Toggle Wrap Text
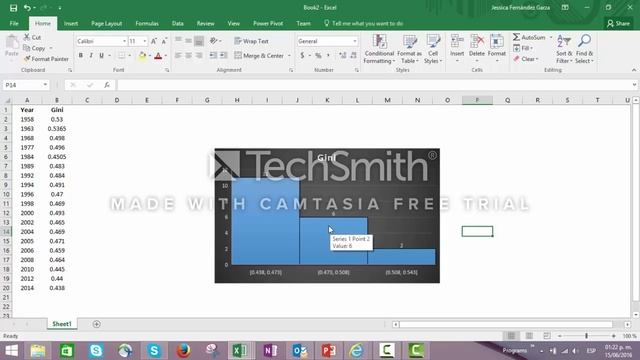This screenshot has width=640, height=360. pos(251,41)
